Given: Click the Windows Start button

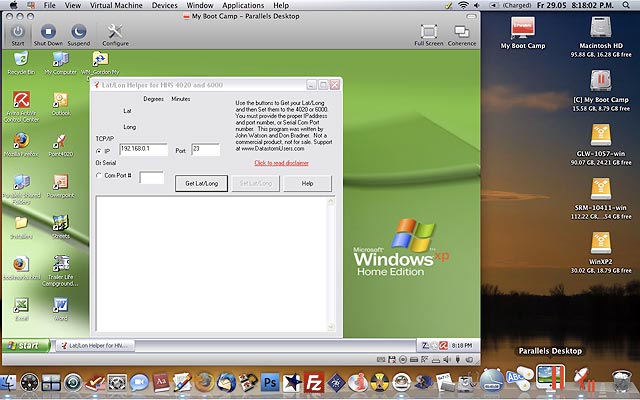Looking at the screenshot, I should tap(26, 345).
